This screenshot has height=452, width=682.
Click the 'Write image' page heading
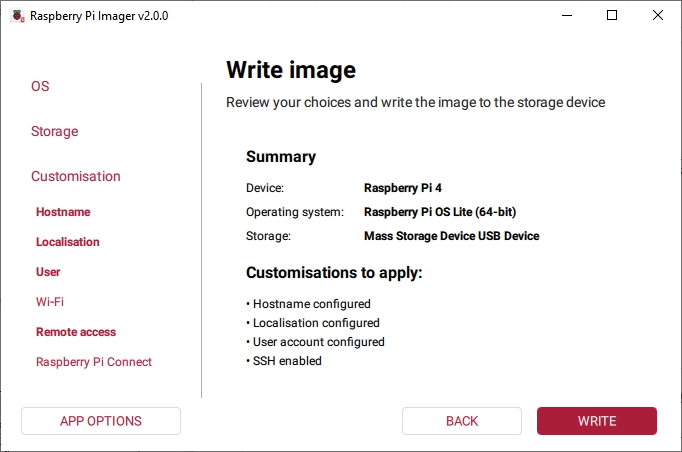pos(291,70)
